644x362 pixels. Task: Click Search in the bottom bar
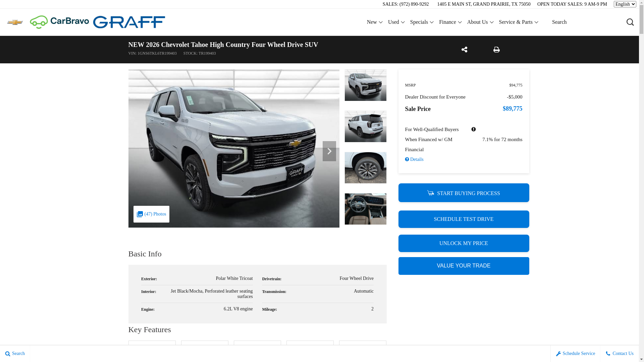point(15,354)
